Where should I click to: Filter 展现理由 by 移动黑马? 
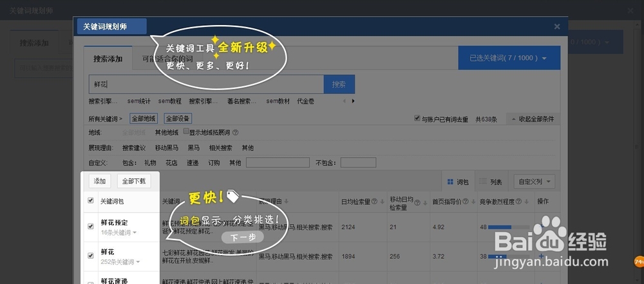coord(167,148)
